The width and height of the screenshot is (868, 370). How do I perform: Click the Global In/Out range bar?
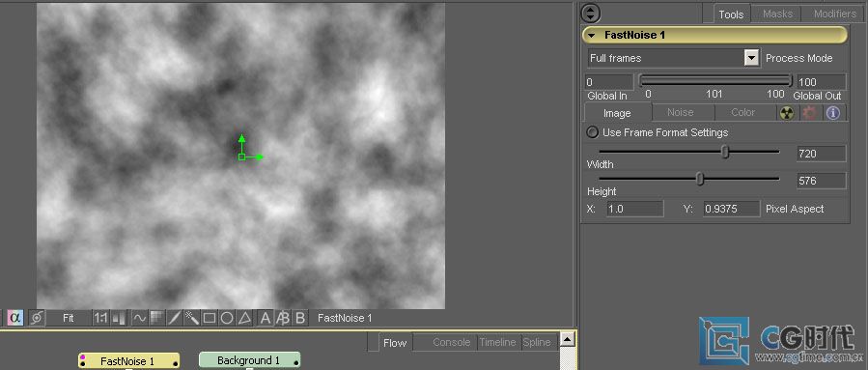point(715,81)
